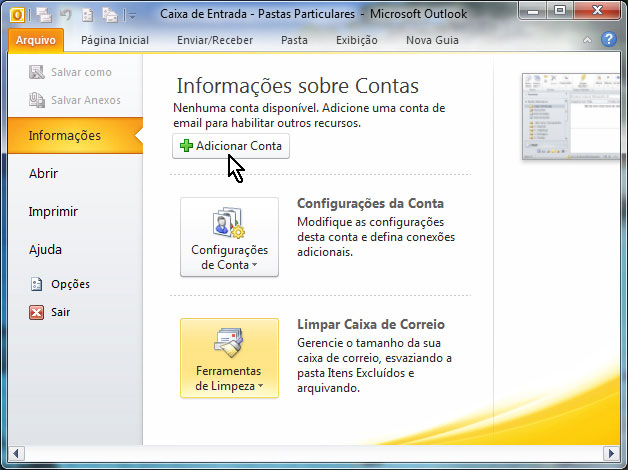Image resolution: width=628 pixels, height=470 pixels.
Task: Expand Ferramentas de Limpeza dropdown button
Action: coord(229,358)
